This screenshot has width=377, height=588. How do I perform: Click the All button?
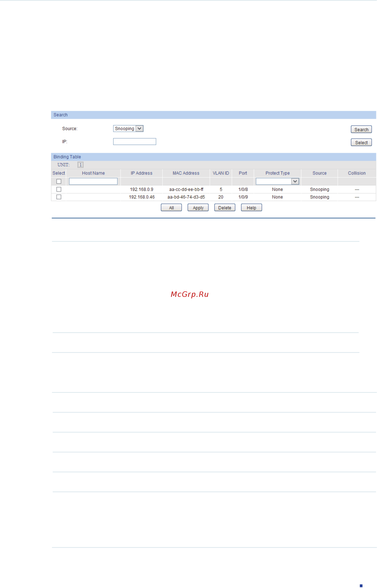pos(171,208)
